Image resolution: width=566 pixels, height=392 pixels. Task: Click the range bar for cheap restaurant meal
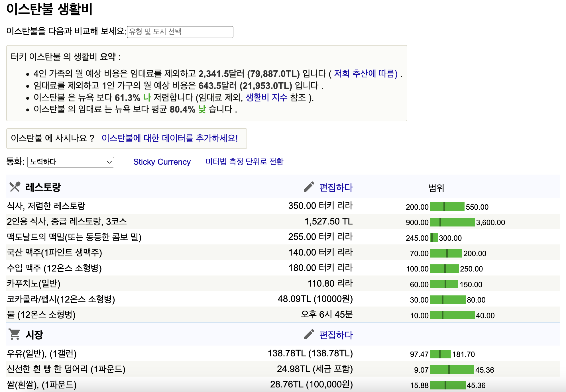click(x=447, y=207)
